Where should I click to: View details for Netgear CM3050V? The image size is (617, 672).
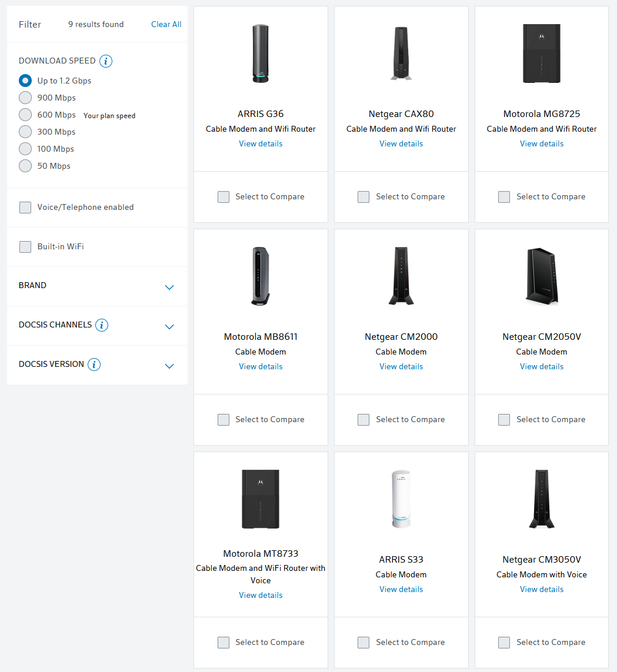[x=542, y=589]
